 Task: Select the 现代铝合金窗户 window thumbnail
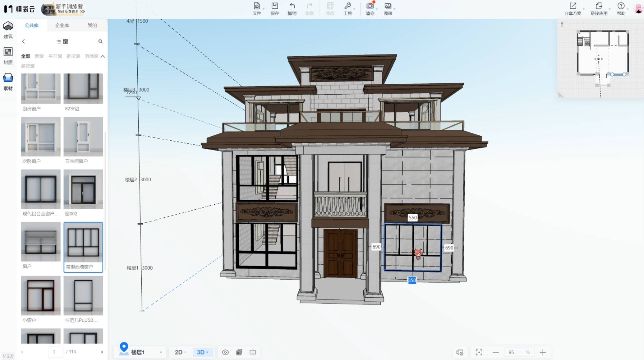click(x=41, y=189)
